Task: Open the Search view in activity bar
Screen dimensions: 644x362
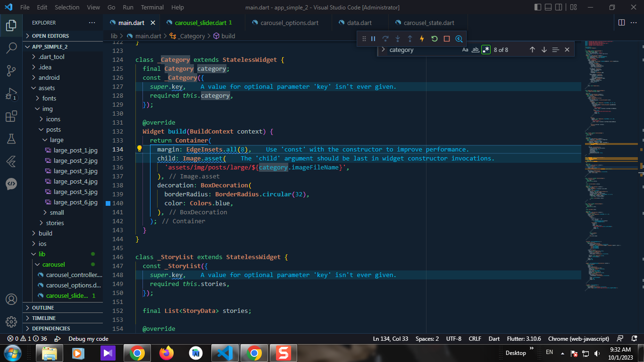Action: [x=11, y=48]
